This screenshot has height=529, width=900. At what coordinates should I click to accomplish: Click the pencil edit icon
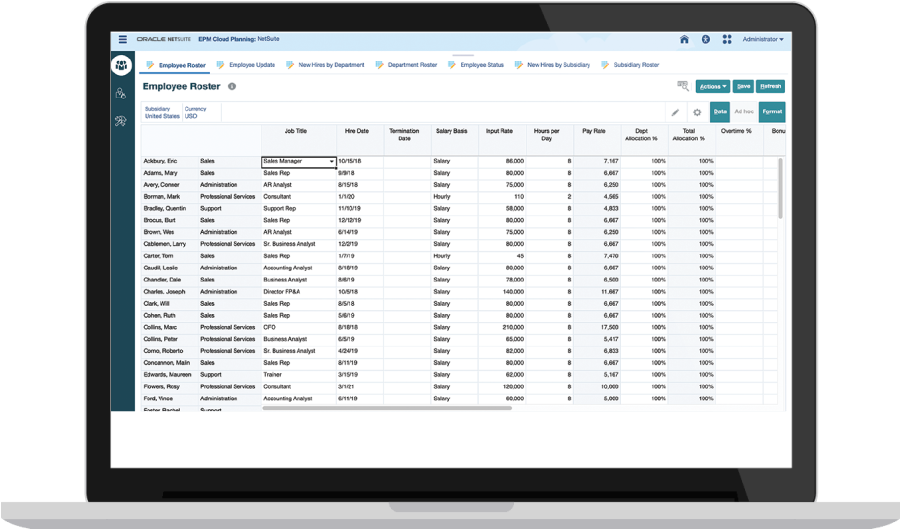676,112
